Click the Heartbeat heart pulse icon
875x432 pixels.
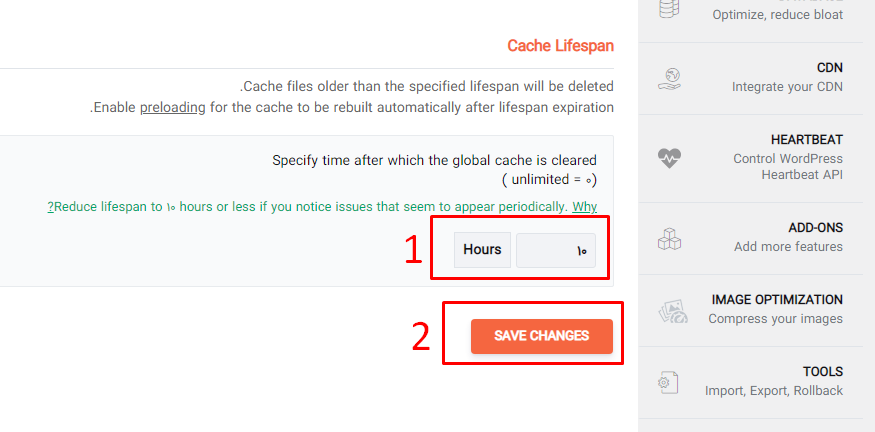click(669, 158)
